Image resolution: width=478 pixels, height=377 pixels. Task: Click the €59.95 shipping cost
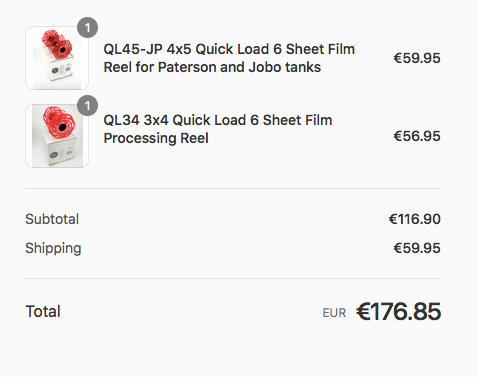click(417, 248)
